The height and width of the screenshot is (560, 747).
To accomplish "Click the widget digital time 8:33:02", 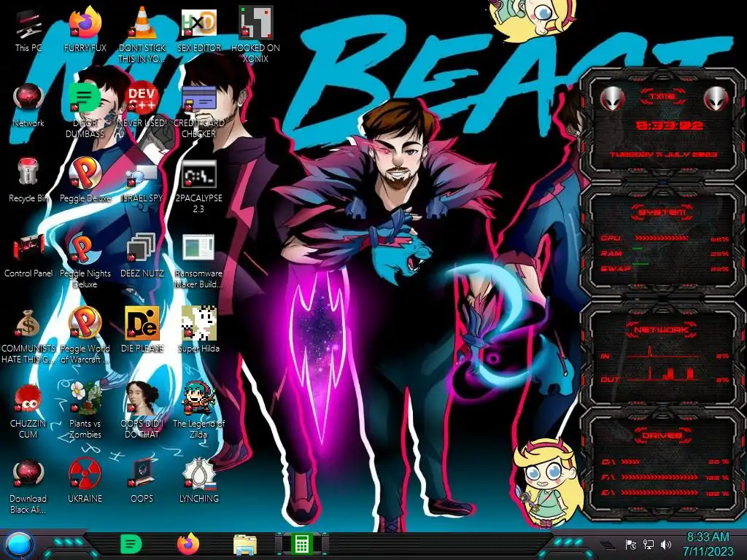I will [x=669, y=125].
